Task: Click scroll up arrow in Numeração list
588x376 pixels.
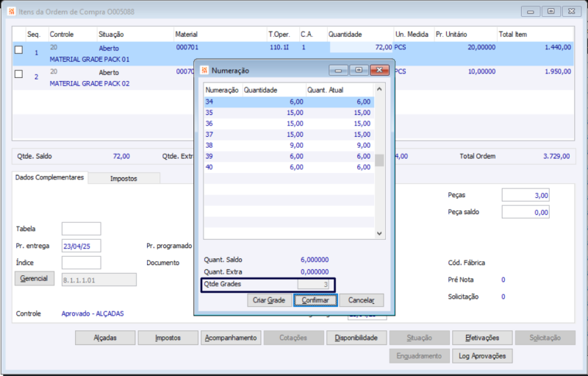Action: [x=379, y=89]
